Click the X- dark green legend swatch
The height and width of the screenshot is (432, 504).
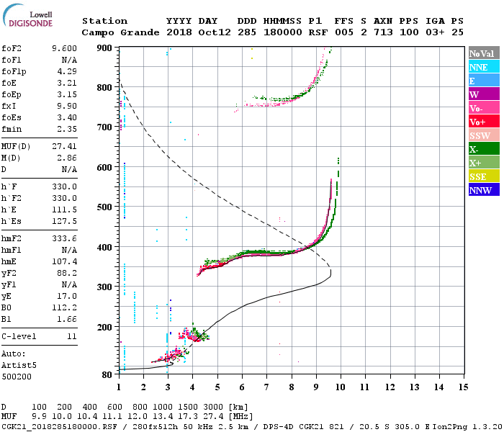click(x=484, y=149)
